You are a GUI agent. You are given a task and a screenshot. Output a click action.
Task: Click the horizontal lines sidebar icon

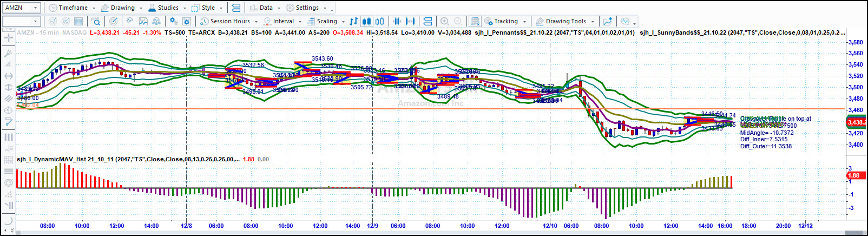8,171
